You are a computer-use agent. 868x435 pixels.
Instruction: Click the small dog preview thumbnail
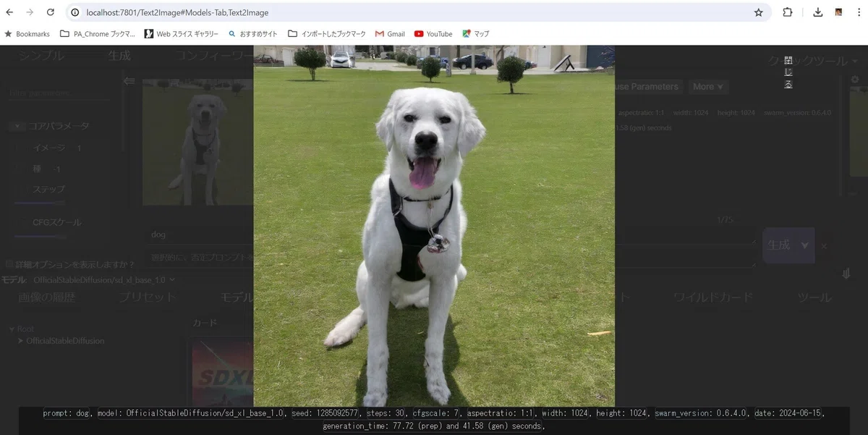tap(197, 143)
